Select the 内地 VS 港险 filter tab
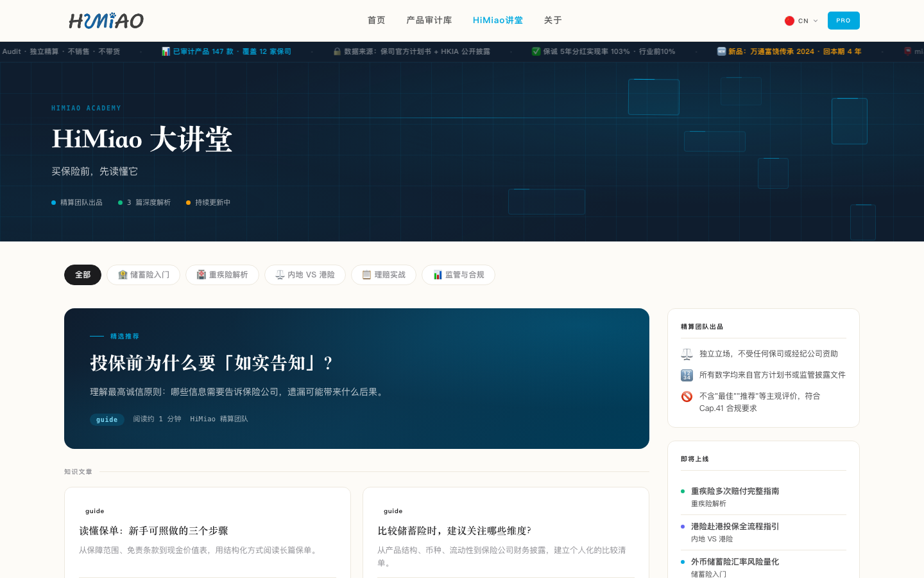 coord(305,275)
